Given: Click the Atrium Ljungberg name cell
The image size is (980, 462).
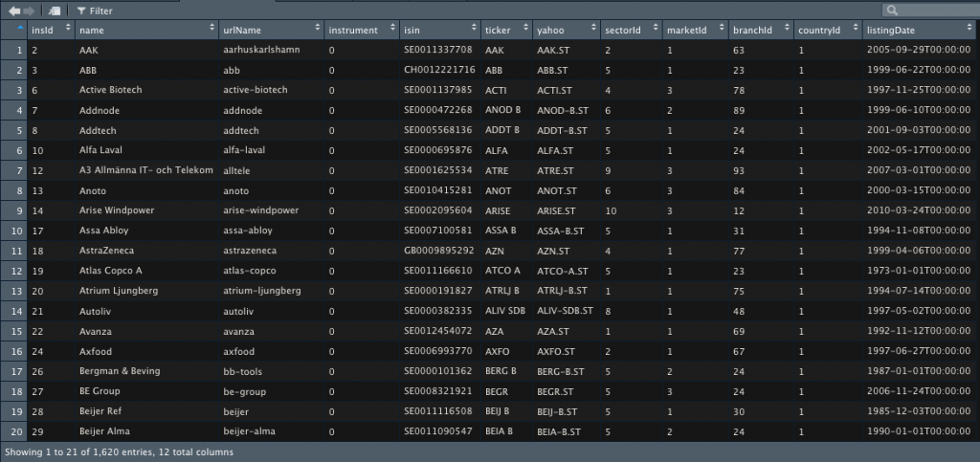Looking at the screenshot, I should [x=146, y=291].
